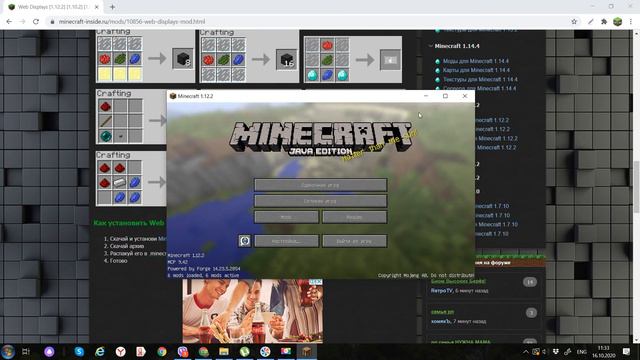
Task: Open the Windows Start button
Action: (8, 351)
